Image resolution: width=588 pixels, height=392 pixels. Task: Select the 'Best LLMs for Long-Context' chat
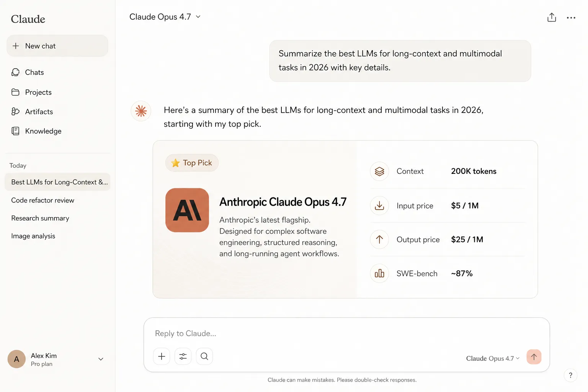click(x=57, y=182)
